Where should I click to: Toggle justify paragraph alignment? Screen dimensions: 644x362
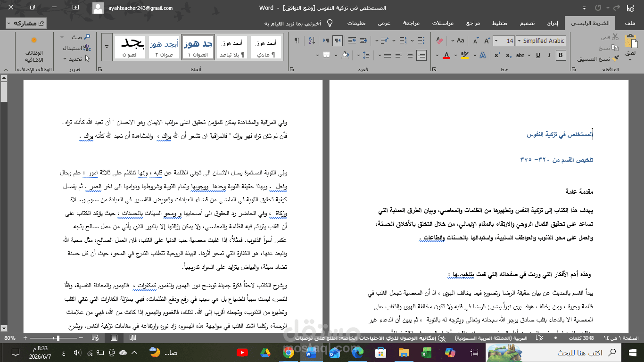[x=388, y=55]
